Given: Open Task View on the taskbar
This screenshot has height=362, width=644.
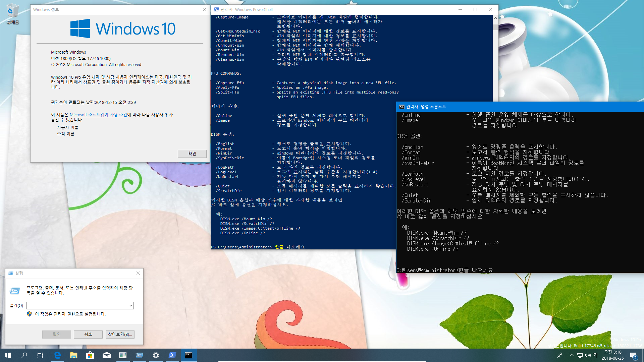Looking at the screenshot, I should (40, 355).
